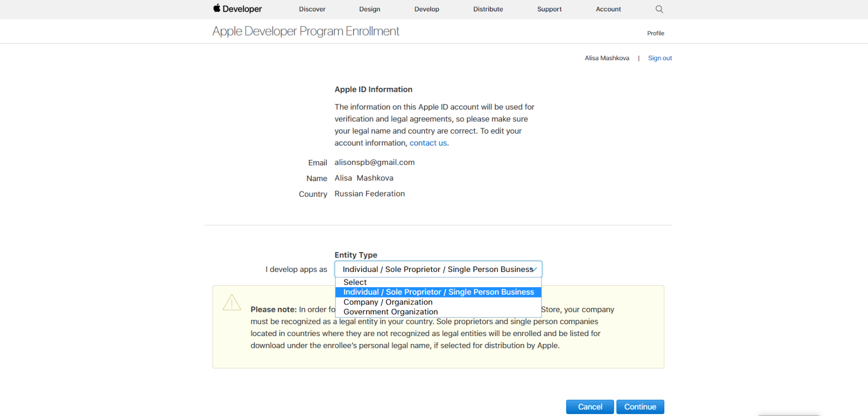This screenshot has width=868, height=416.
Task: Open the Discover menu
Action: coord(312,9)
